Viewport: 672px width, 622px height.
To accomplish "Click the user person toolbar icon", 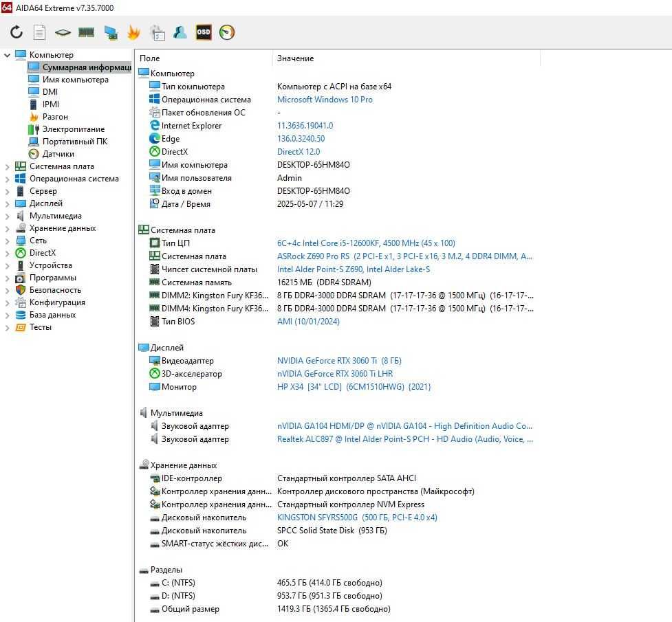I will coord(180,32).
